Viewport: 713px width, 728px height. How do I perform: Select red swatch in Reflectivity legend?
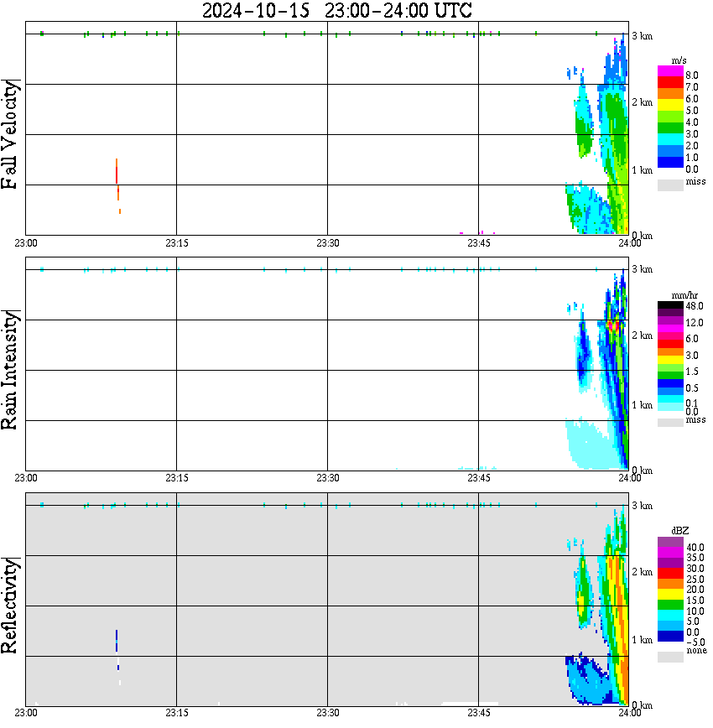tap(670, 574)
